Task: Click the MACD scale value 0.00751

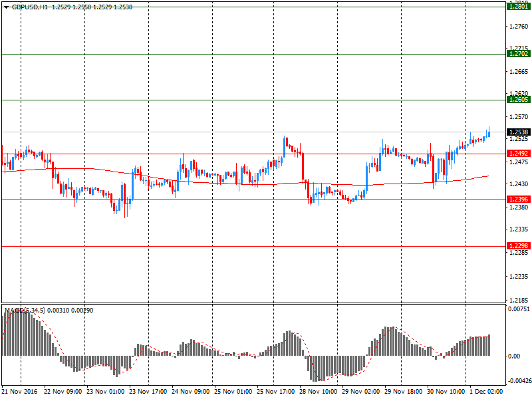Action: (x=519, y=309)
